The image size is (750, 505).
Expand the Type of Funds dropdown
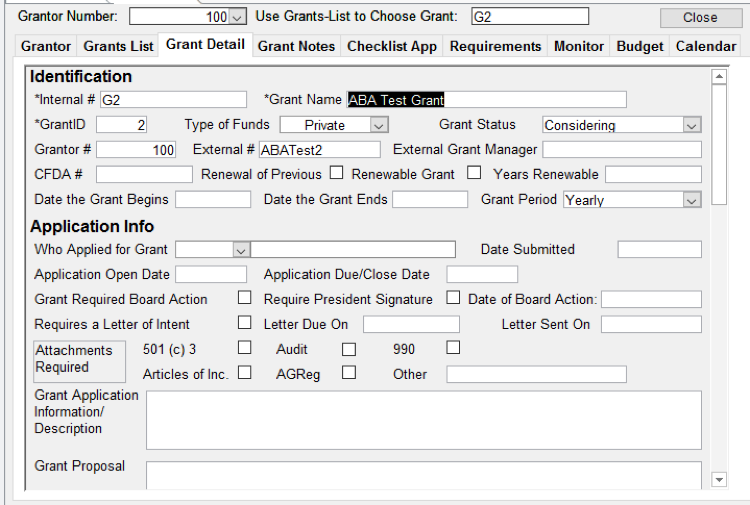click(x=378, y=125)
